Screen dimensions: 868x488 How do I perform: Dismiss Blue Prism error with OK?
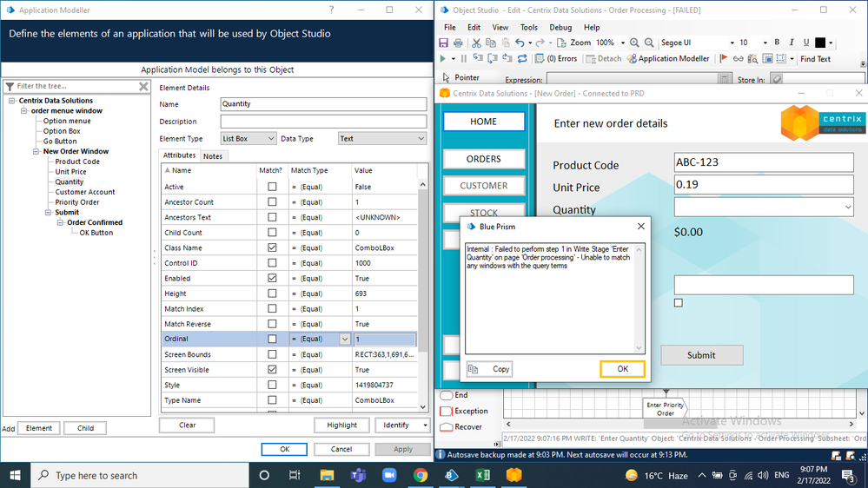pos(622,369)
